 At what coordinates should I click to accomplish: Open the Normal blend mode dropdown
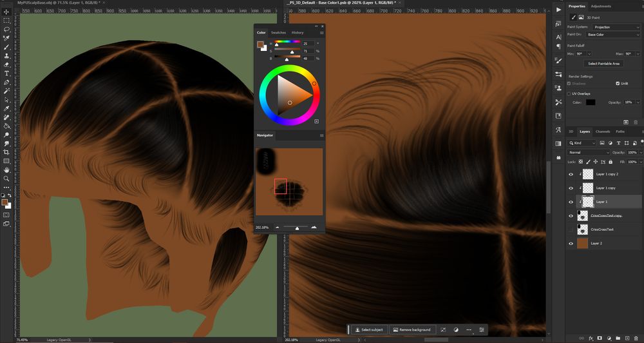[589, 153]
